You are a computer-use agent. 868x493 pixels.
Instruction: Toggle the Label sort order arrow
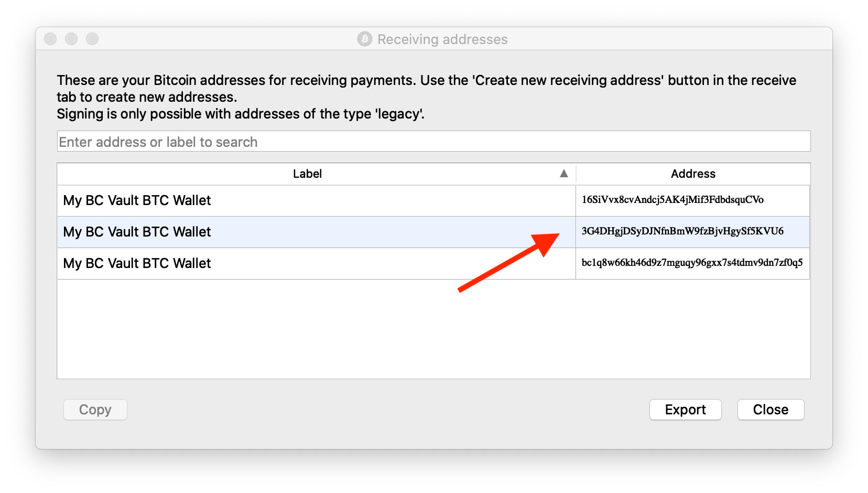(x=564, y=174)
